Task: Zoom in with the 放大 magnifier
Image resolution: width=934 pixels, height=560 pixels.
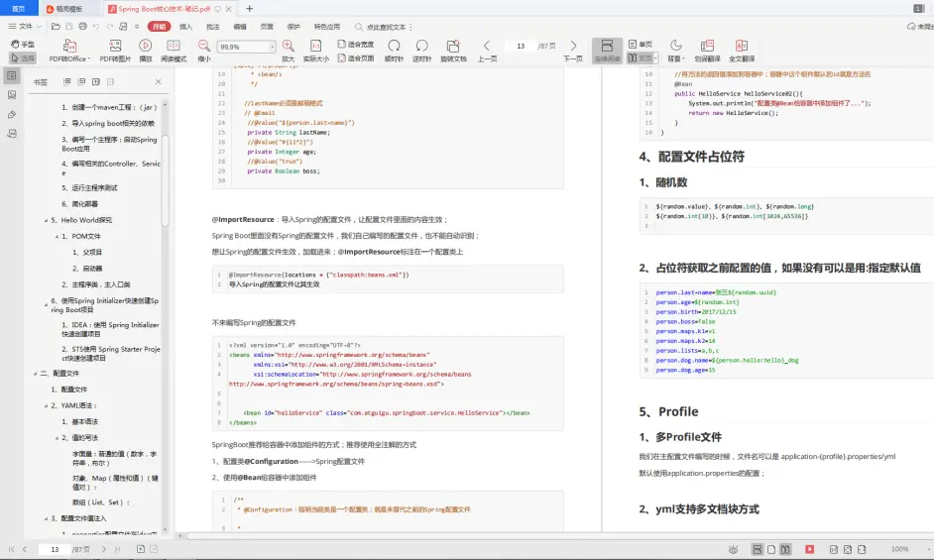Action: 288,51
